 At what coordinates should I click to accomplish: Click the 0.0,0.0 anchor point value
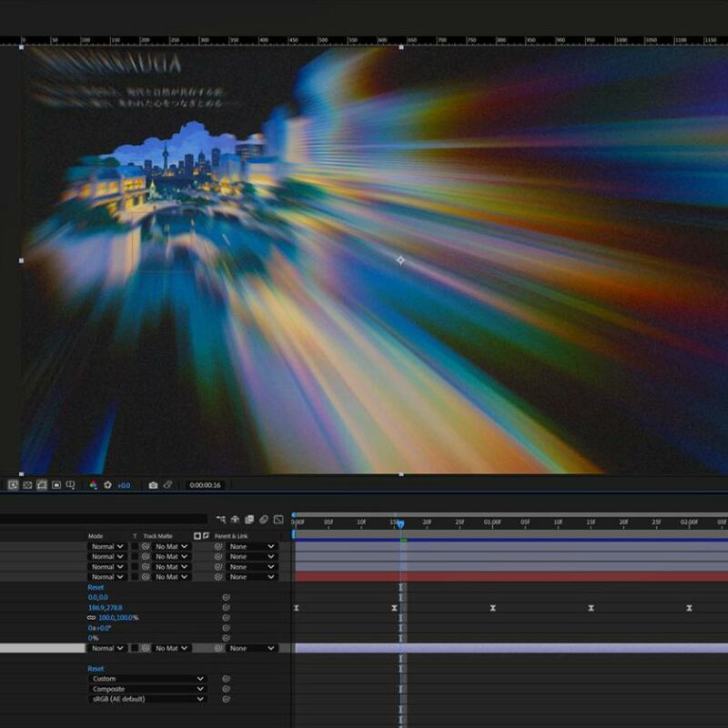98,597
